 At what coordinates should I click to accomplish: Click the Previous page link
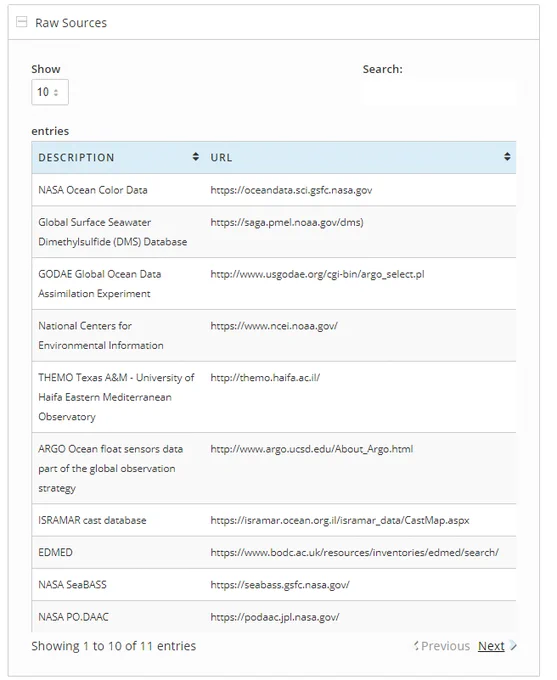pos(445,646)
